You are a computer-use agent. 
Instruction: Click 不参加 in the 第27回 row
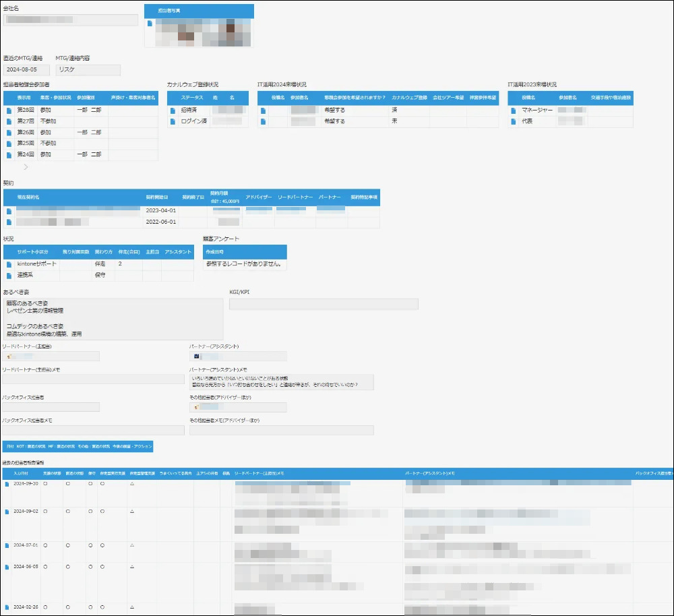tap(48, 121)
